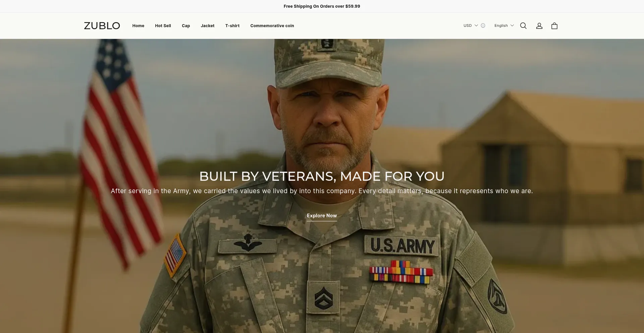This screenshot has height=333, width=644.
Task: Click the ZUBLO logo
Action: click(102, 26)
